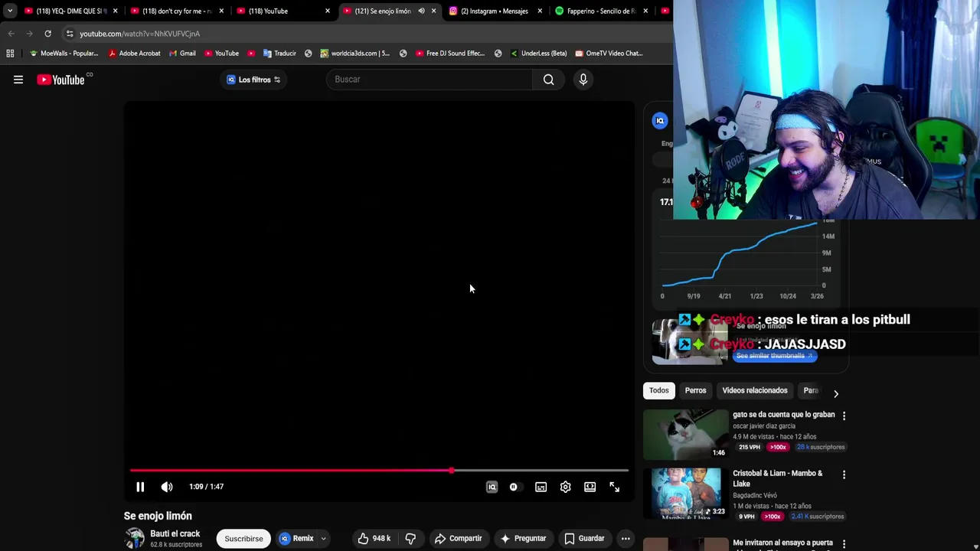Pause the video playback
This screenshot has width=980, height=551.
(x=140, y=487)
